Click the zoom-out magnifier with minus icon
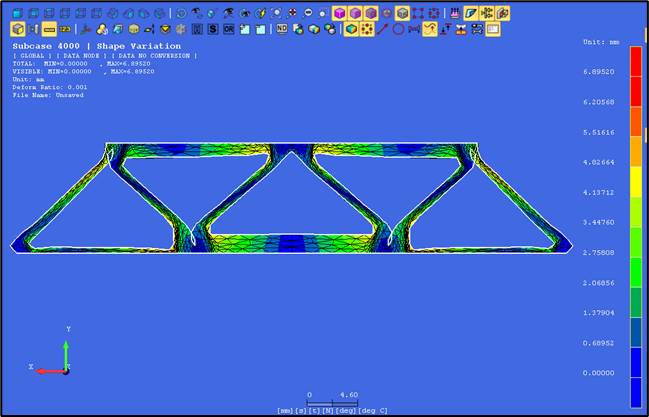 pyautogui.click(x=307, y=14)
